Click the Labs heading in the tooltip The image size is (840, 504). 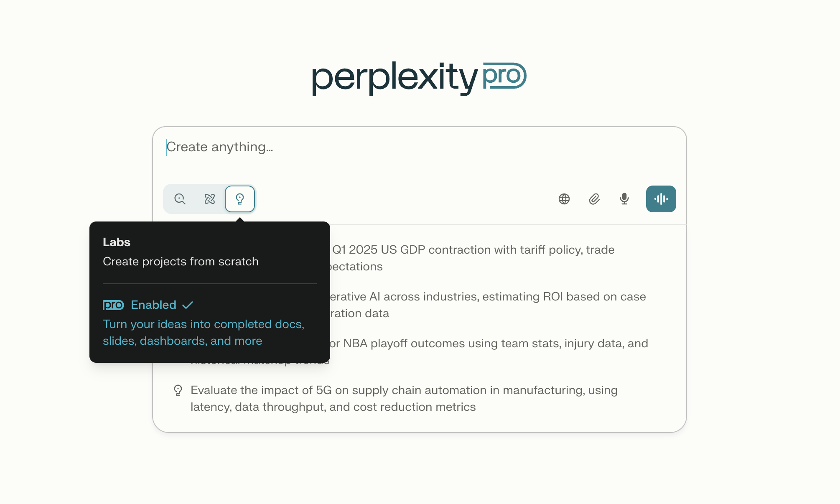tap(116, 242)
